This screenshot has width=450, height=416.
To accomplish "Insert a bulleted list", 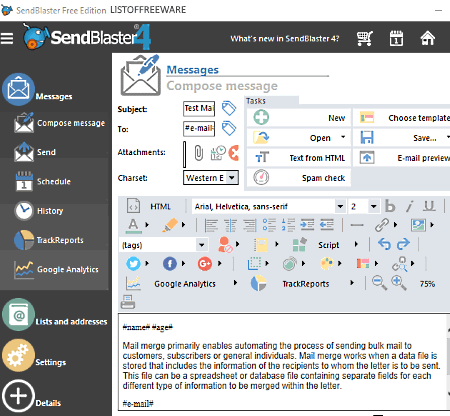I will 269,225.
